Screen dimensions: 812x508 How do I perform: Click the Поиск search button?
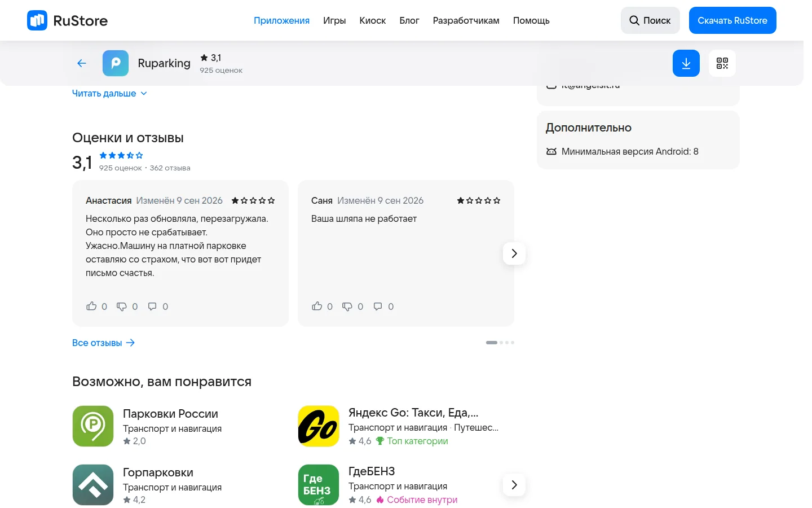pyautogui.click(x=650, y=20)
